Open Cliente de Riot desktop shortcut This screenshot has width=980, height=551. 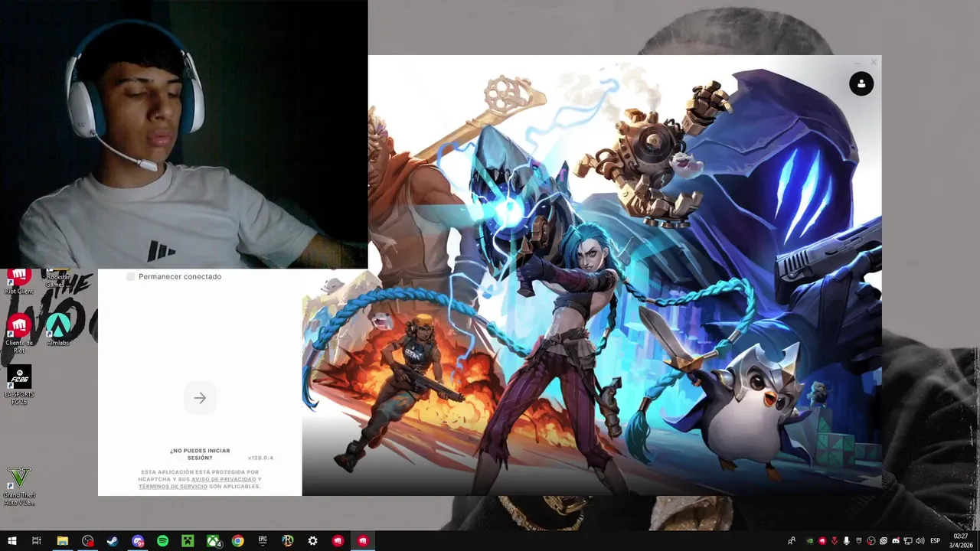[x=19, y=334]
